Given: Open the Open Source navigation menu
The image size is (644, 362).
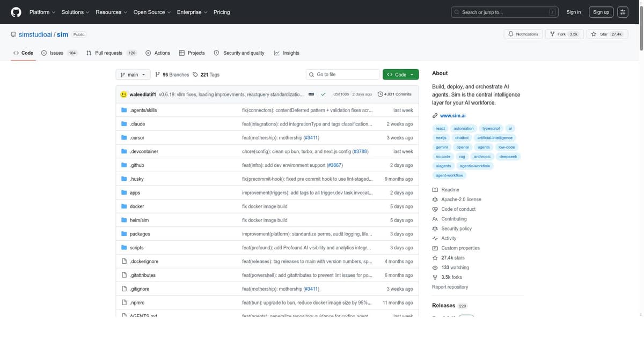Looking at the screenshot, I should (152, 12).
